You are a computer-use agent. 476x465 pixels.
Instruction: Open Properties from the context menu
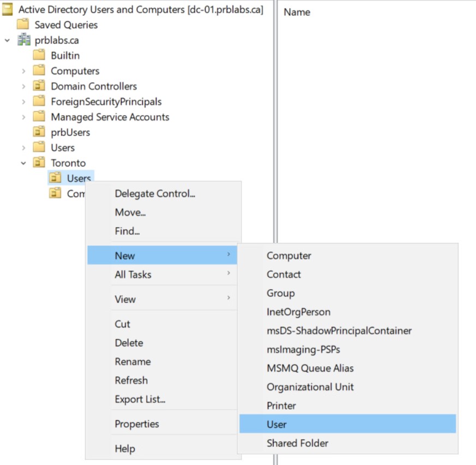pyautogui.click(x=137, y=424)
